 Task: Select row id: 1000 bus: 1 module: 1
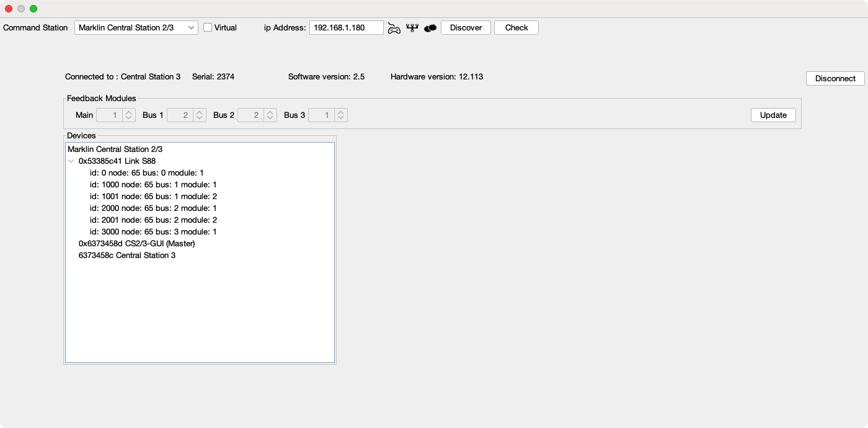tap(153, 185)
